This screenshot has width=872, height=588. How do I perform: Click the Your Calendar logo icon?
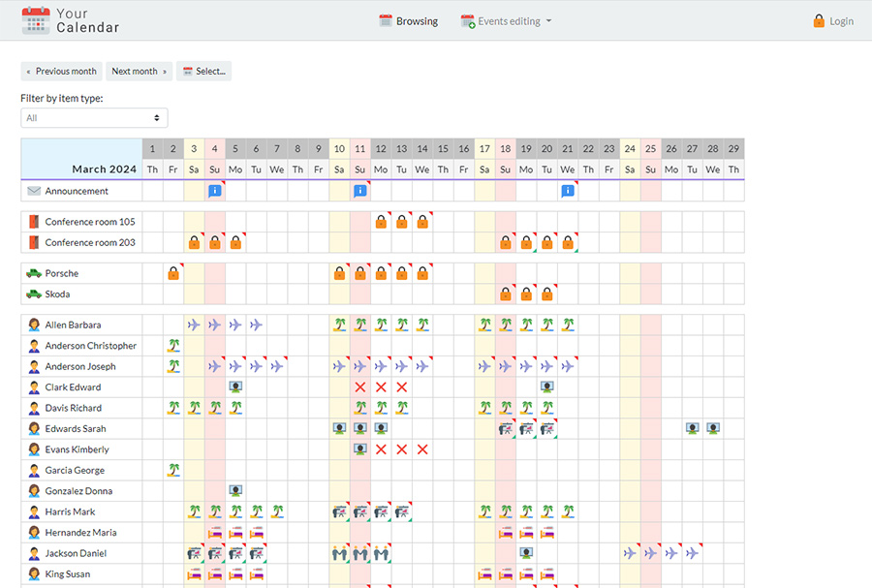tap(36, 20)
